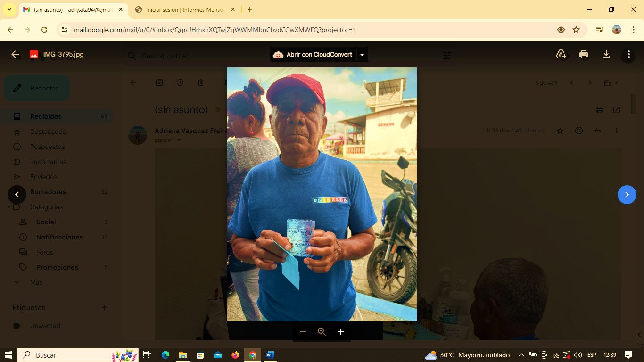Switch to the Iniciar sesión Informes tab
This screenshot has height=362, width=644.
pos(185,9)
